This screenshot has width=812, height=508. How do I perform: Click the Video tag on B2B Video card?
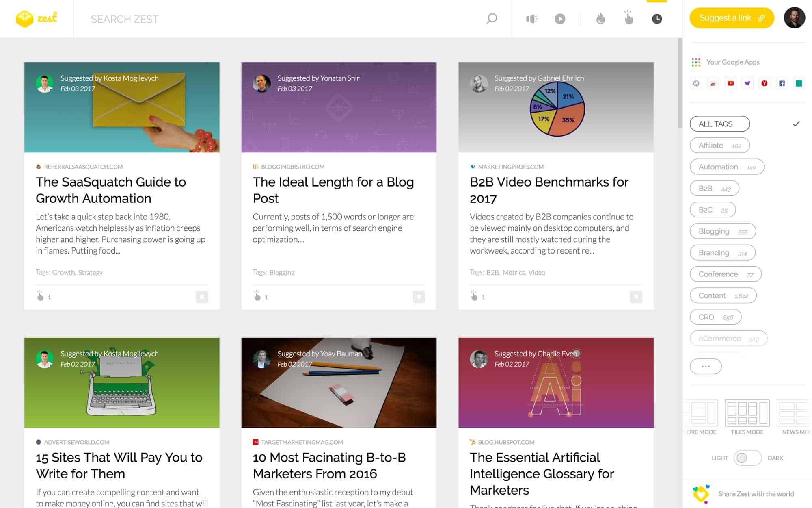point(537,273)
